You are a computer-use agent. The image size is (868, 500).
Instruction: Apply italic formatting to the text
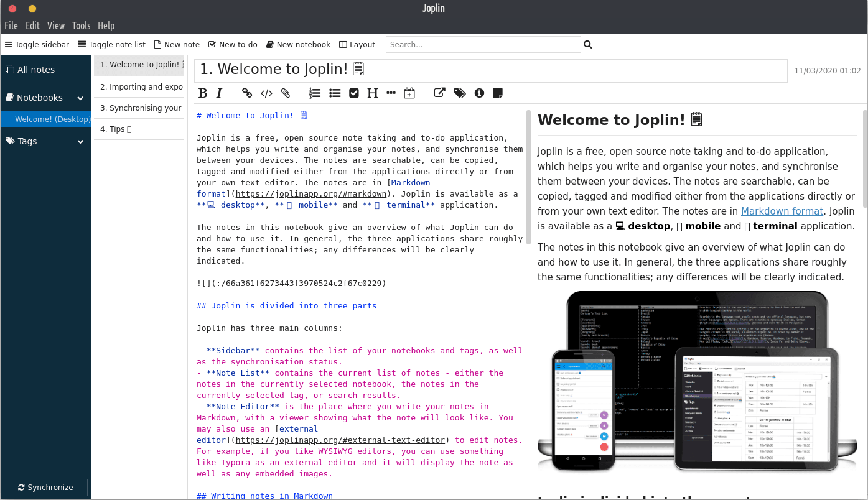pyautogui.click(x=219, y=93)
